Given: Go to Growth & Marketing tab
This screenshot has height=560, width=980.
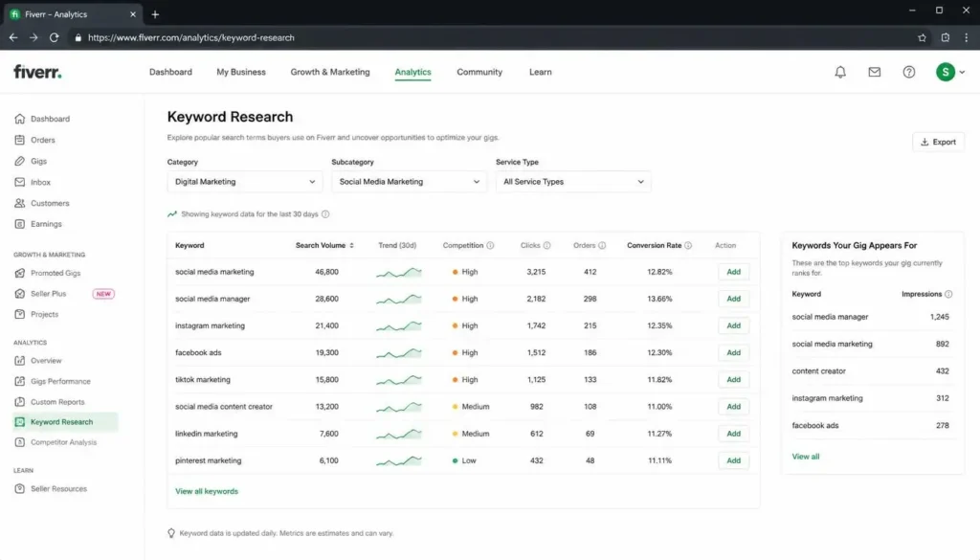Looking at the screenshot, I should [330, 72].
